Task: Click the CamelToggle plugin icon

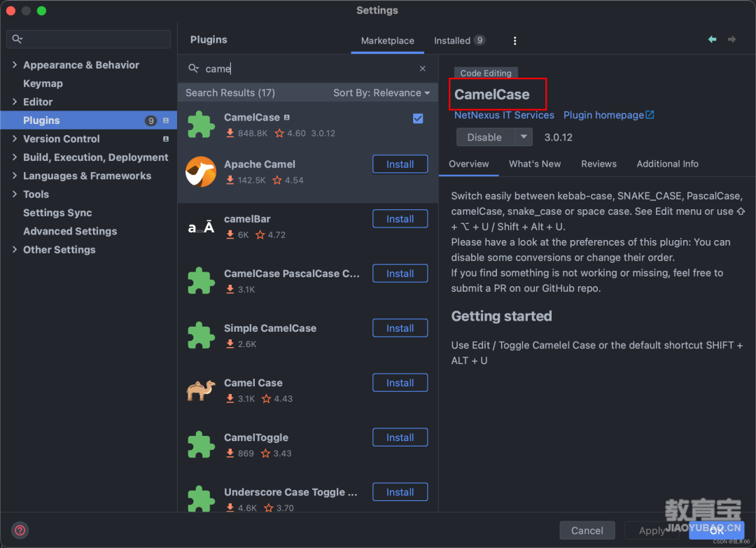Action: [201, 444]
